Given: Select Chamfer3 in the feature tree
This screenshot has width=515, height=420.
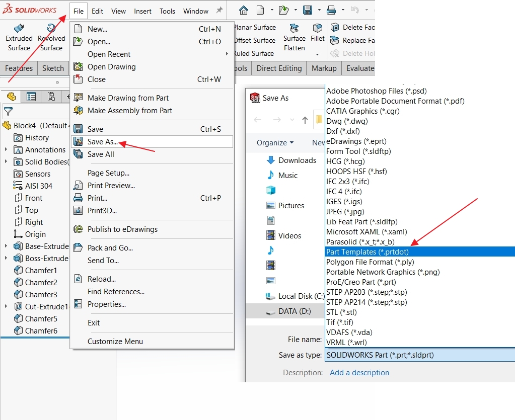Looking at the screenshot, I should (x=35, y=294).
